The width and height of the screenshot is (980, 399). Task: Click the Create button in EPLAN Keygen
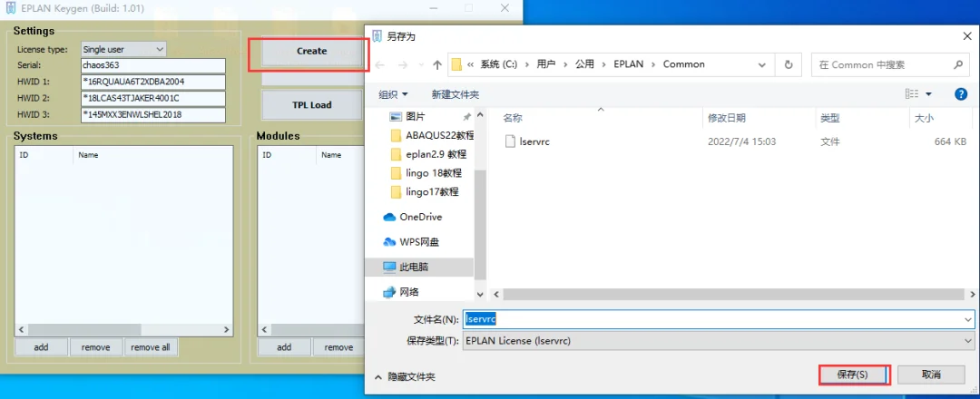pos(311,51)
